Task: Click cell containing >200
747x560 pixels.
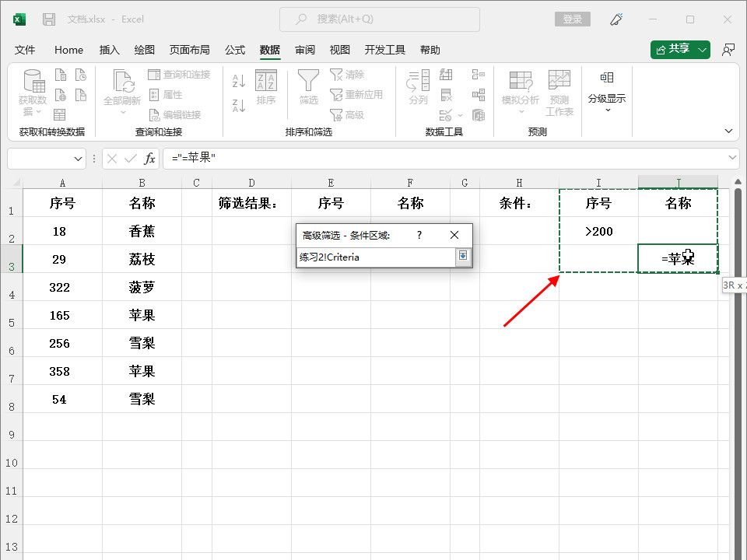Action: 599,232
